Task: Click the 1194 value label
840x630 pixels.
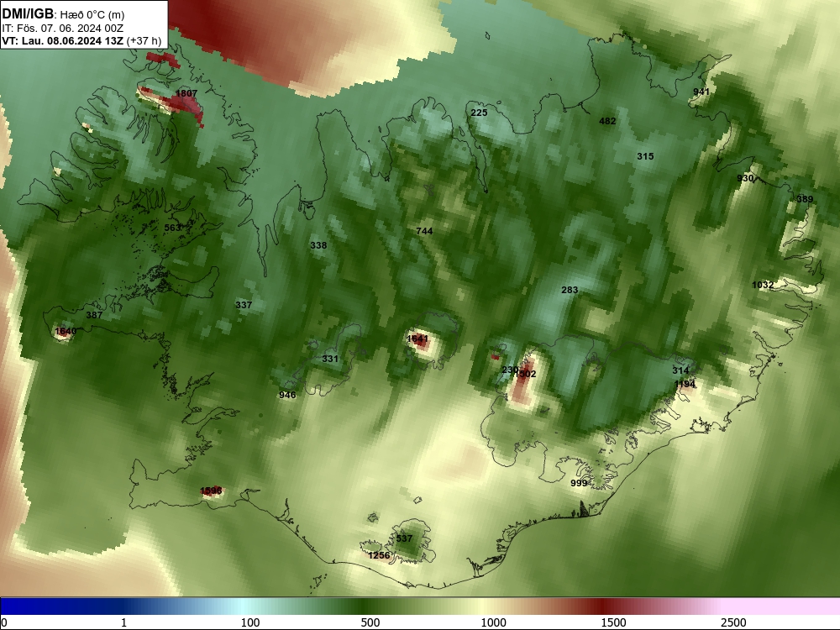Action: 685,384
